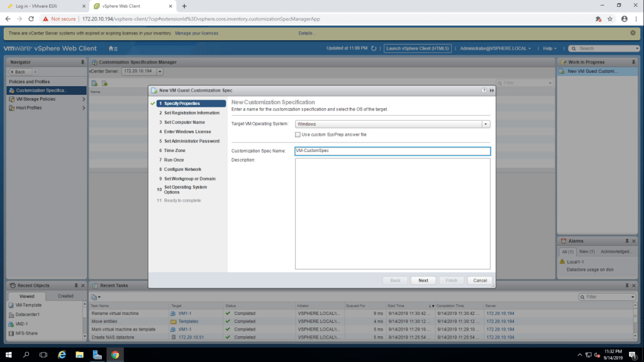Click the create new customization spec icon

point(94,83)
